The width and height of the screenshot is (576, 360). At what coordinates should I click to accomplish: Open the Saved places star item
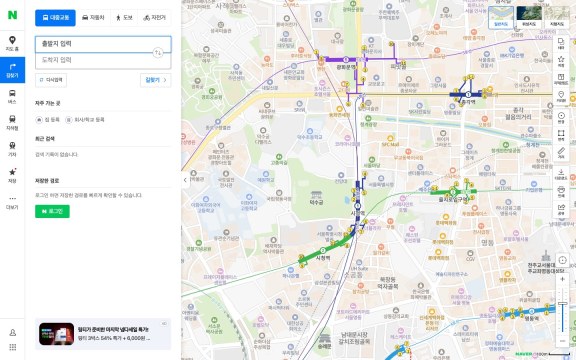coord(12,176)
